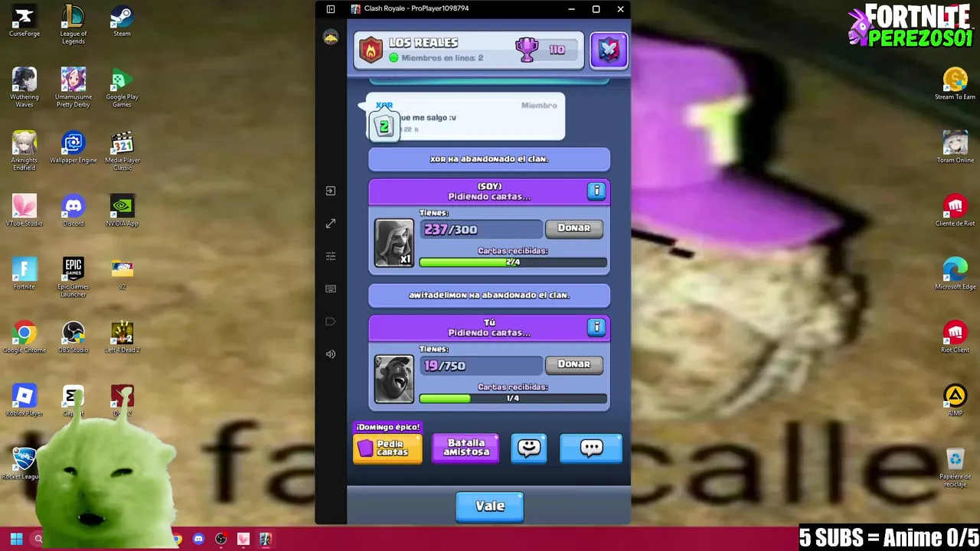Open Microsoft Edge desktop shortcut
The image size is (980, 551).
955,275
